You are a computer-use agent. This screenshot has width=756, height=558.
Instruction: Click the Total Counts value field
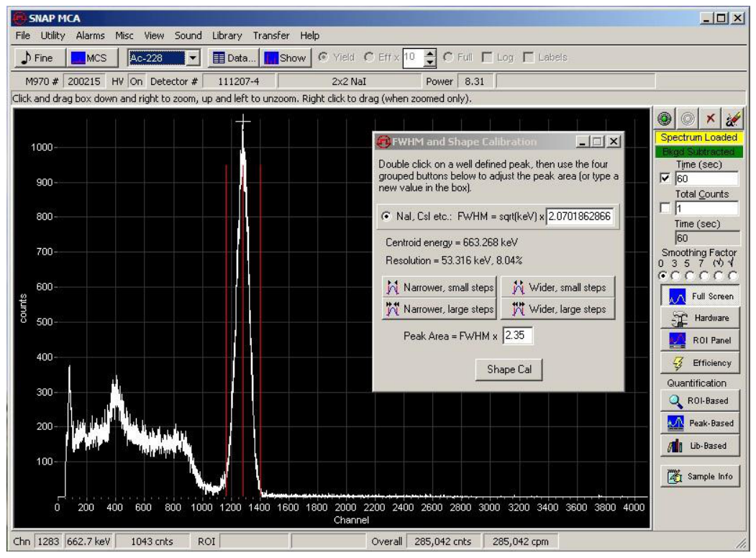pos(706,209)
